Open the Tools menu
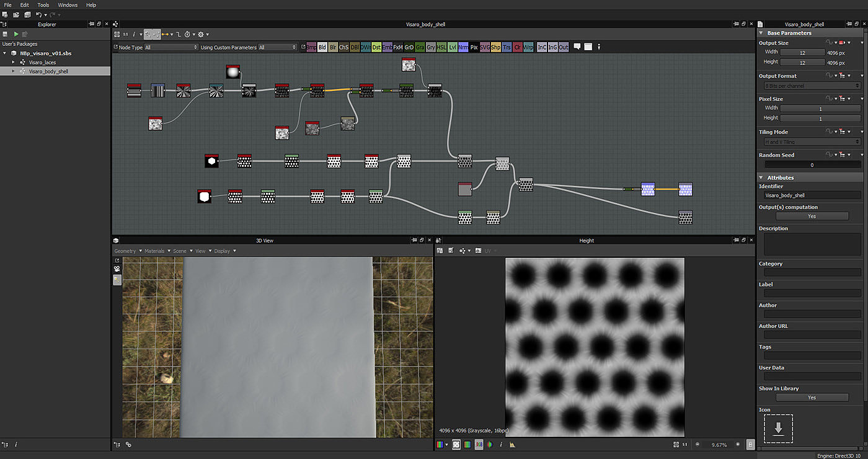Image resolution: width=868 pixels, height=459 pixels. coord(43,5)
